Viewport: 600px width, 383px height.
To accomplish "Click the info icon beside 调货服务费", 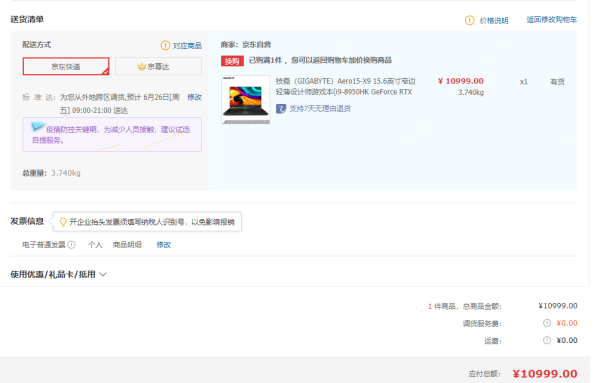I will 547,323.
